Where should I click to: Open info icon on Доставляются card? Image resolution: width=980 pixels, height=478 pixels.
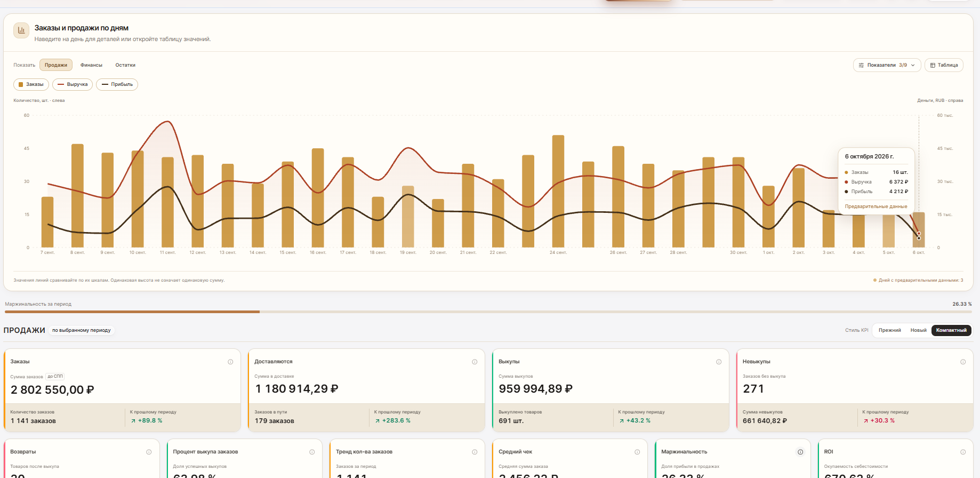[x=475, y=362]
